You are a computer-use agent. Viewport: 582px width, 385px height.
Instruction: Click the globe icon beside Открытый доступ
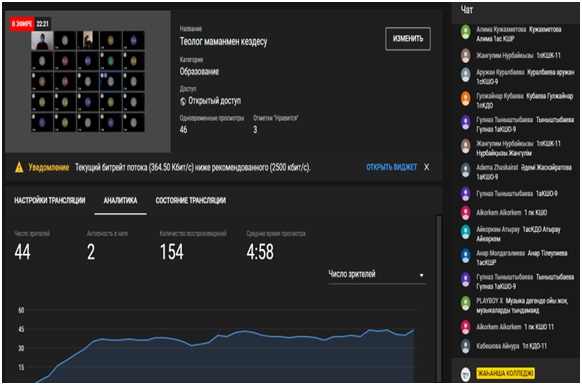(x=183, y=101)
